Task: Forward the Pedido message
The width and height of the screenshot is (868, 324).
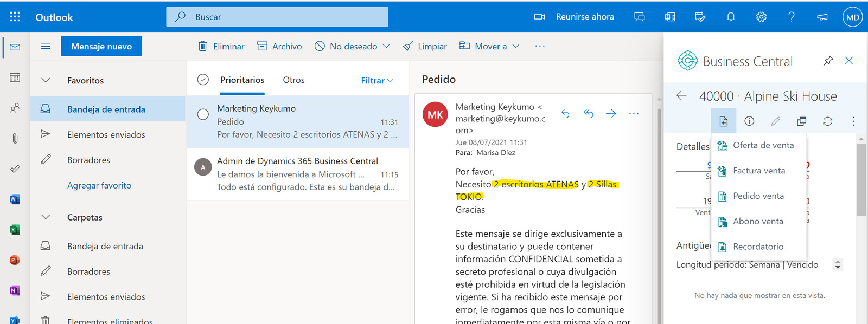Action: pos(611,114)
